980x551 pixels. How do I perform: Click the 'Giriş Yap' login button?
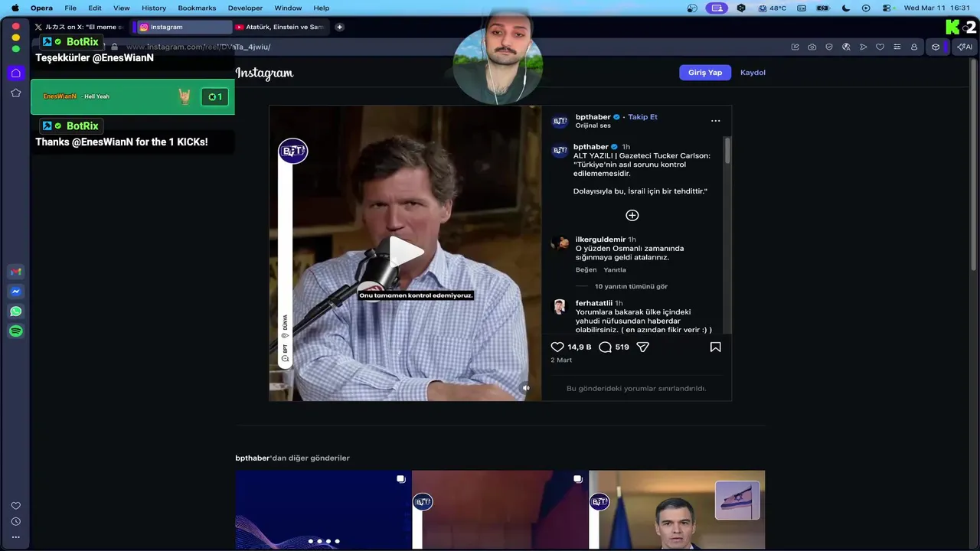pos(704,73)
